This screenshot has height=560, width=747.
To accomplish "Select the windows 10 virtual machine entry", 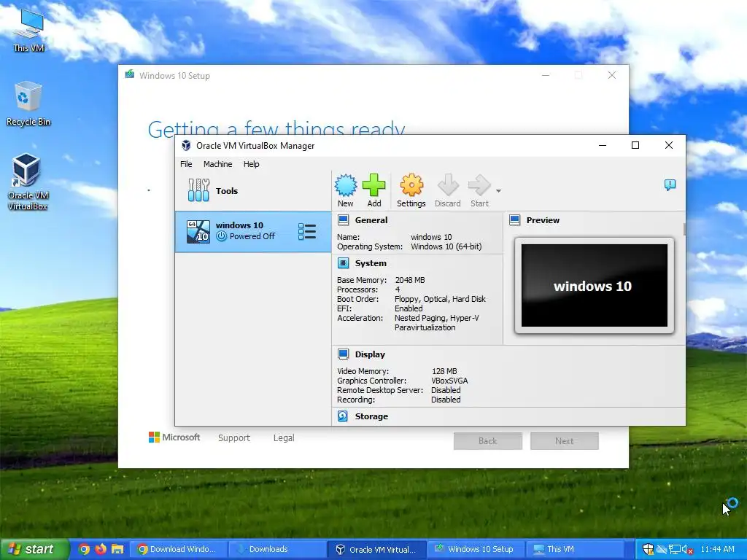I will (x=253, y=232).
